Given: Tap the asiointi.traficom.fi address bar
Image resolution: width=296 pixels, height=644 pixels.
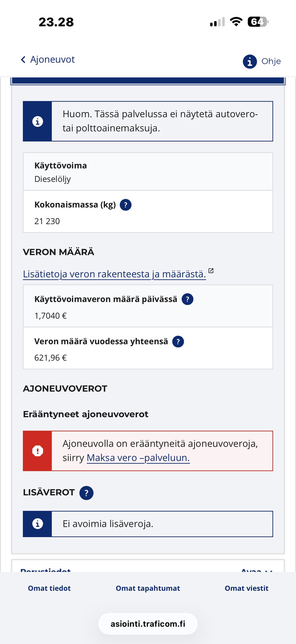Looking at the screenshot, I should 148,624.
